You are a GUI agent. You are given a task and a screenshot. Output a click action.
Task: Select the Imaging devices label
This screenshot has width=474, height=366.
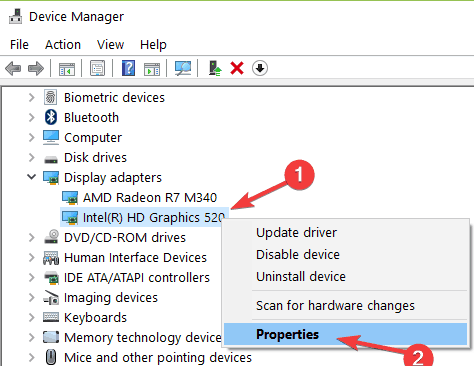111,298
